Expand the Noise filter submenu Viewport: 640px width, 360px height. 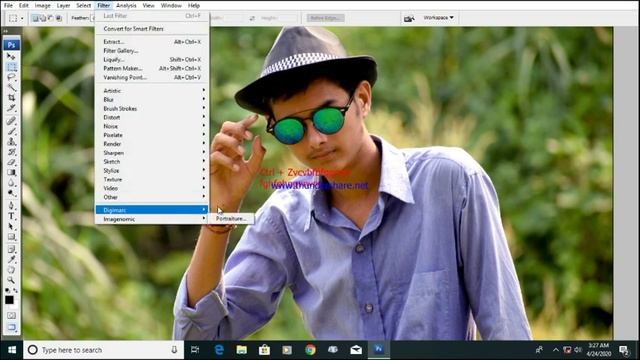[152, 126]
